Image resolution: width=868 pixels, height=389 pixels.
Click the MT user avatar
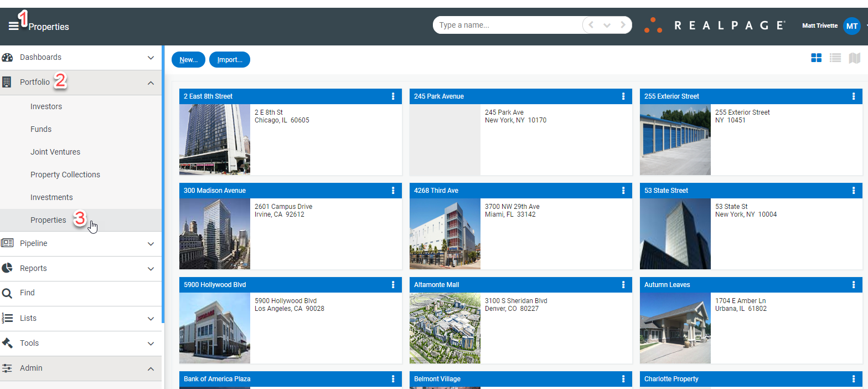tap(851, 25)
